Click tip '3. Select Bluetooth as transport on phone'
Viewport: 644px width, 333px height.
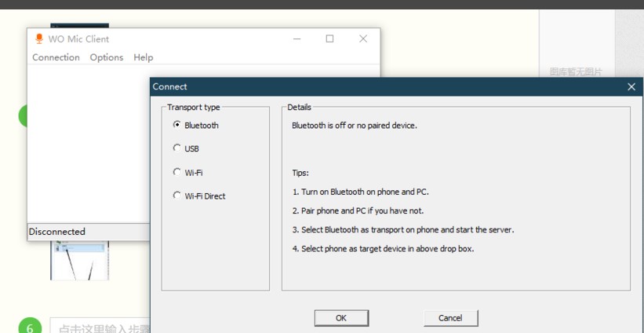click(403, 229)
